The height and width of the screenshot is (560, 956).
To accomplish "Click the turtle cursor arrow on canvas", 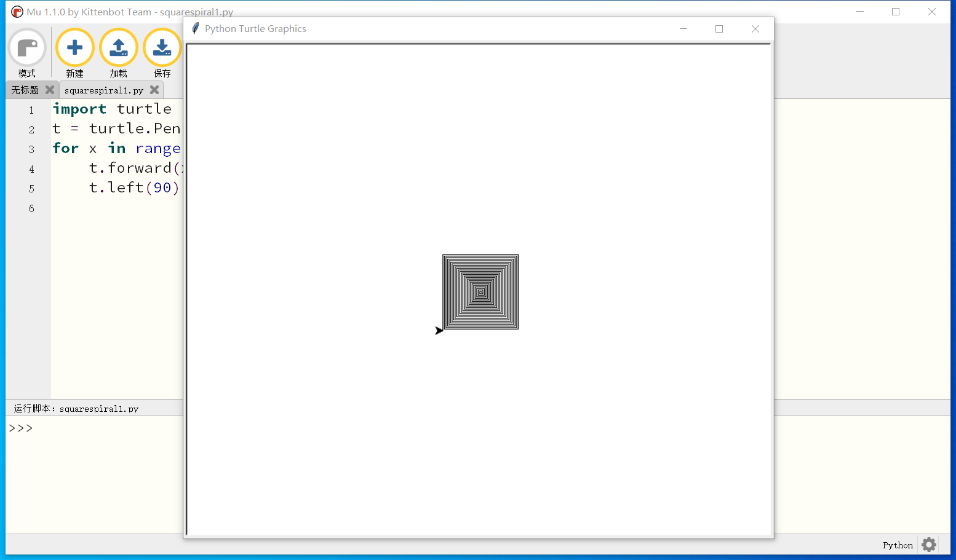I will coord(439,331).
